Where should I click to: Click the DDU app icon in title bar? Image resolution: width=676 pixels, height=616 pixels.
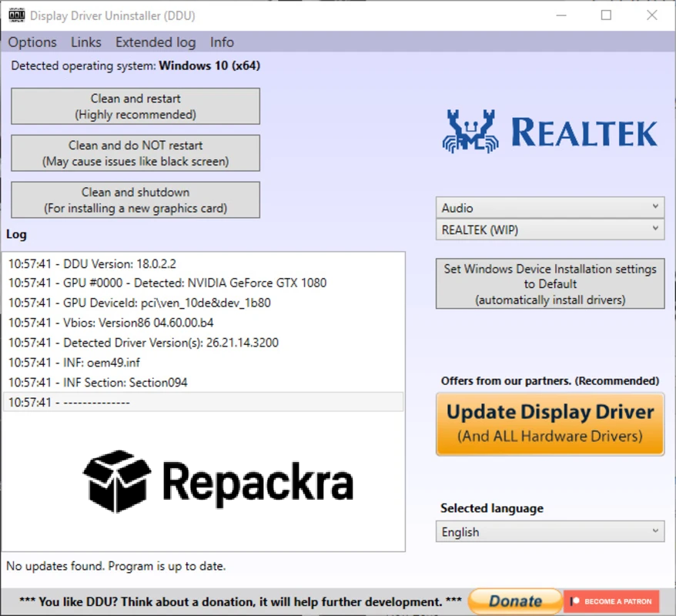click(16, 15)
